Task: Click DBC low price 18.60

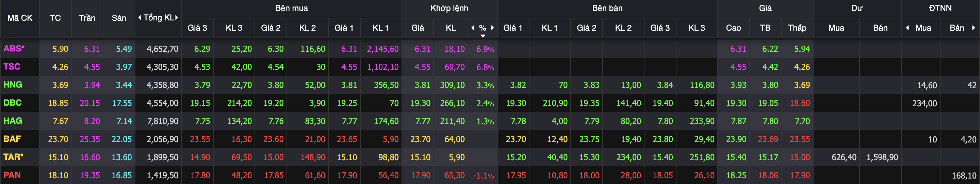Action: coord(800,103)
